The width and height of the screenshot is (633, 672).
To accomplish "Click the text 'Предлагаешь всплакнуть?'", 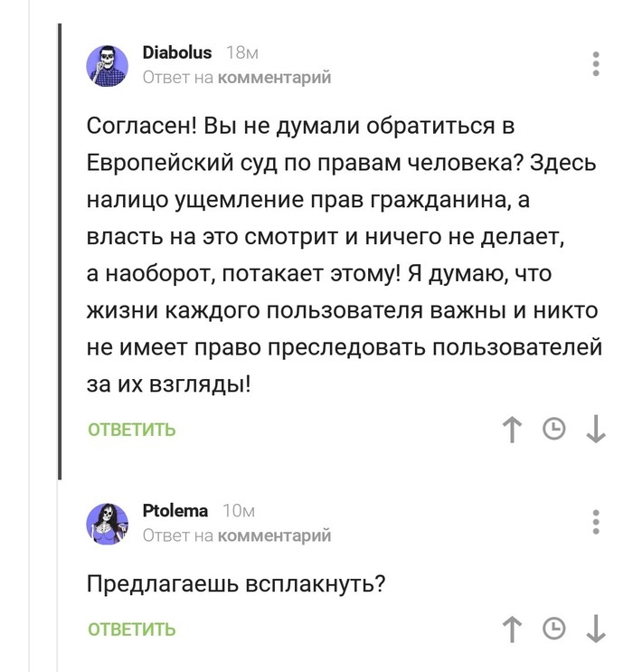I will (x=237, y=583).
